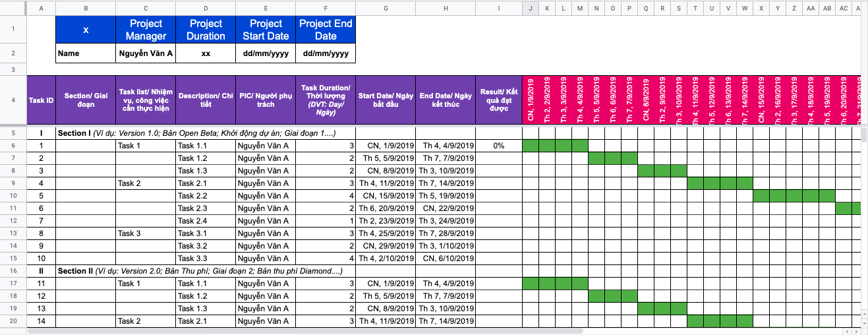Select row 20 header number
Screen dimensions: 868x335
[x=13, y=321]
